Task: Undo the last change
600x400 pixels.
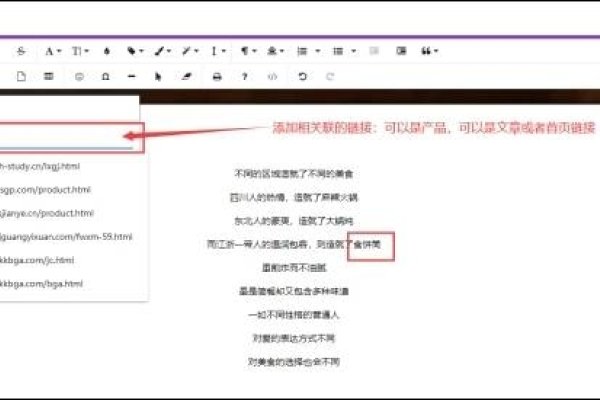Action: pos(303,77)
